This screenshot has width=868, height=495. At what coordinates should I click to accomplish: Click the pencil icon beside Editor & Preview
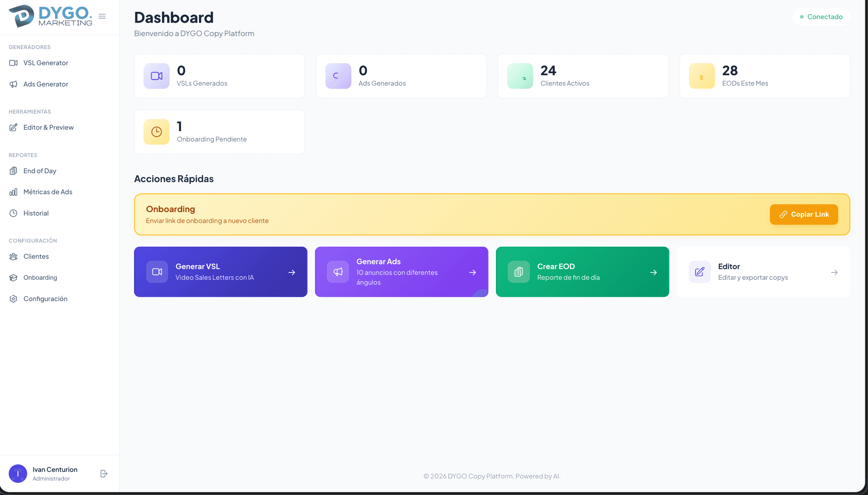[13, 128]
